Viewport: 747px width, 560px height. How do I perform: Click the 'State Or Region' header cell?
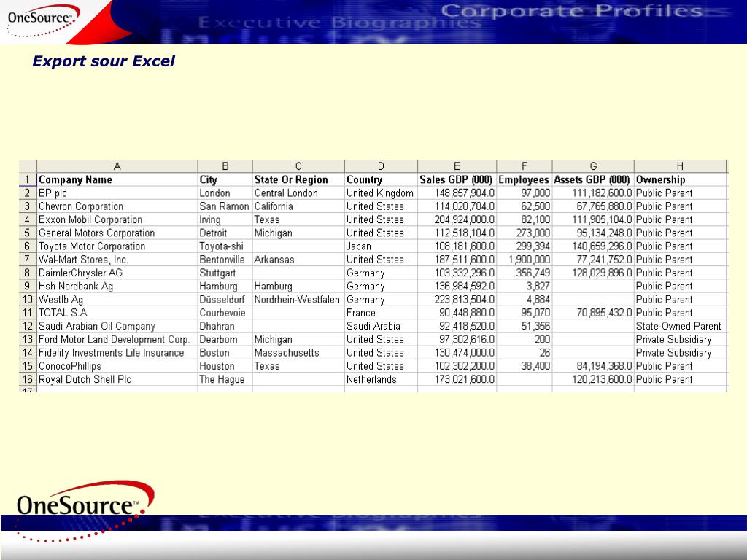pos(298,179)
